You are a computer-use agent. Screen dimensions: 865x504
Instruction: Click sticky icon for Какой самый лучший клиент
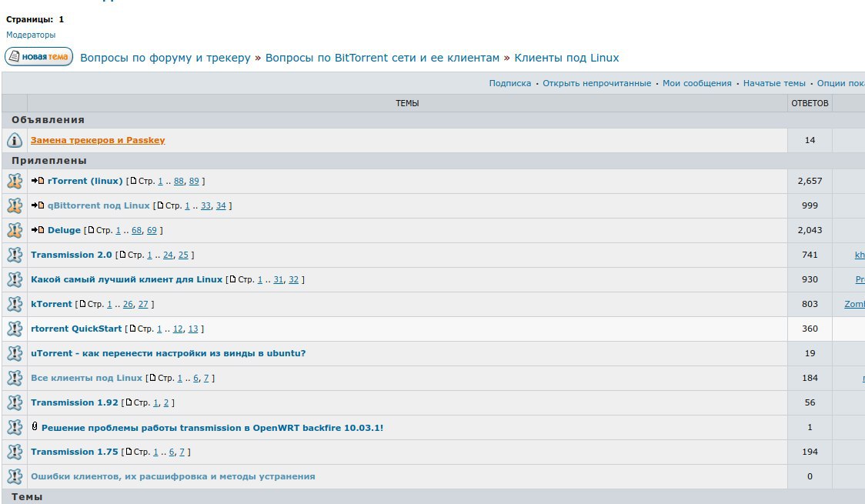(x=15, y=279)
